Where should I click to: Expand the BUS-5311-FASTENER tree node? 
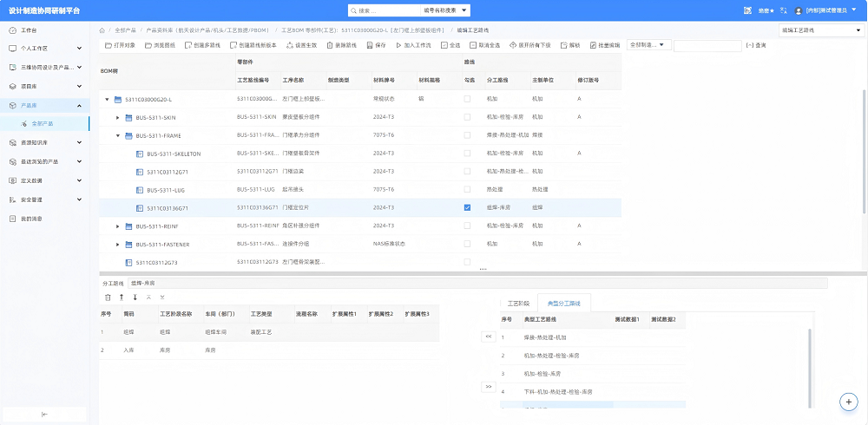pyautogui.click(x=117, y=244)
